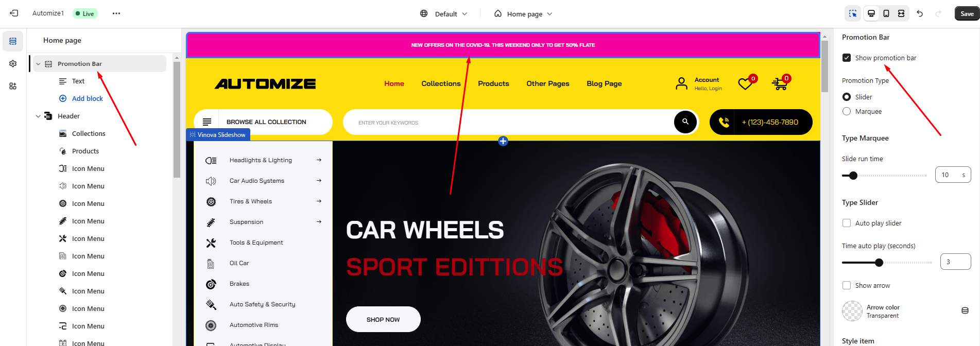Click the Save button

coord(967,13)
